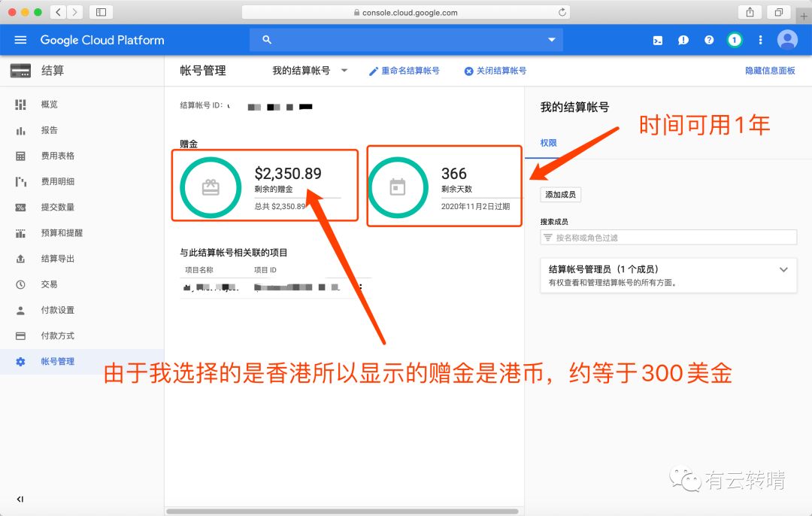Click the 添加成员 button
Screen dimensions: 812x516
(560, 195)
